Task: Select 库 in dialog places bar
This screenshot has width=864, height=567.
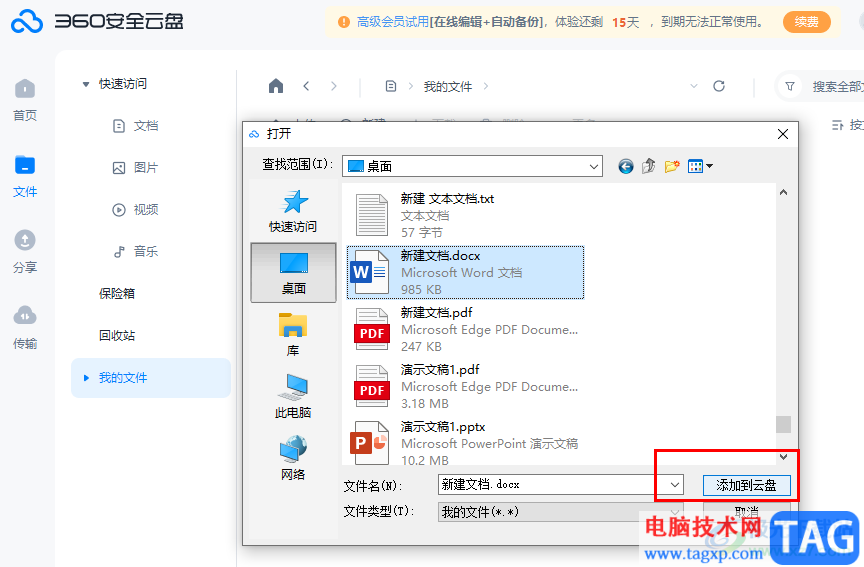Action: pos(293,334)
